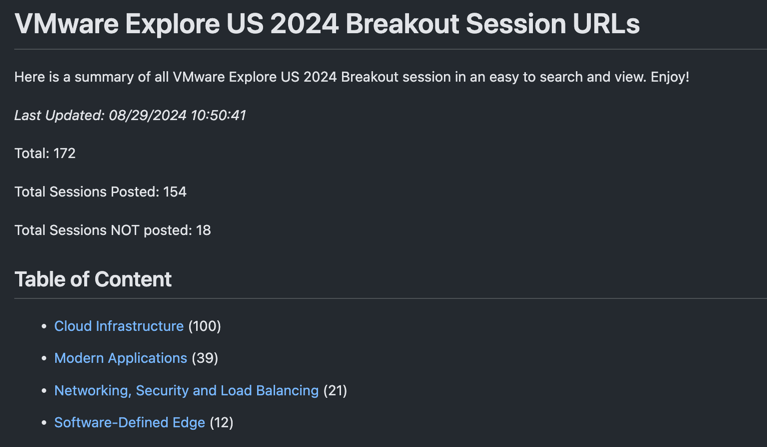Click the (100) count beside Cloud Infrastructure

pyautogui.click(x=204, y=326)
